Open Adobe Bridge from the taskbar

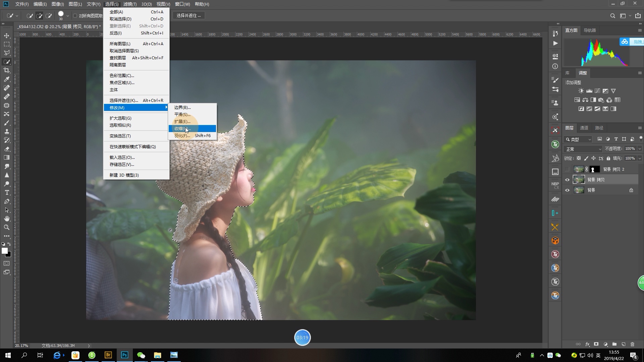point(108,355)
